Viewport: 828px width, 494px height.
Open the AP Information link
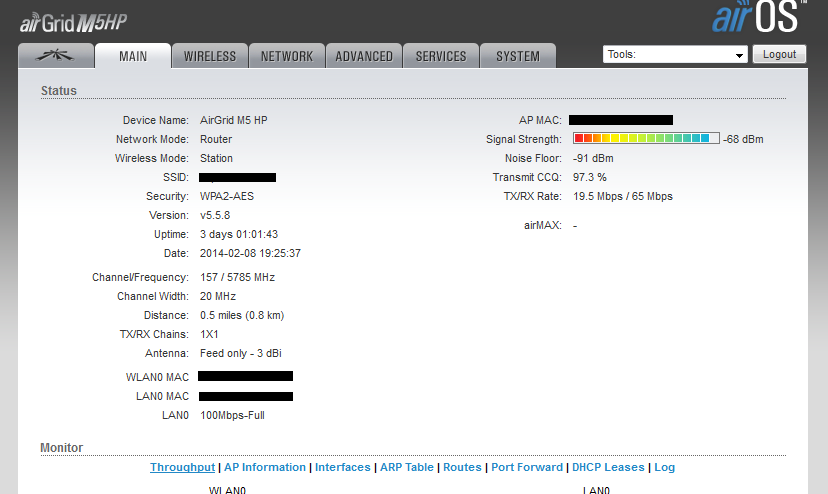tap(265, 467)
